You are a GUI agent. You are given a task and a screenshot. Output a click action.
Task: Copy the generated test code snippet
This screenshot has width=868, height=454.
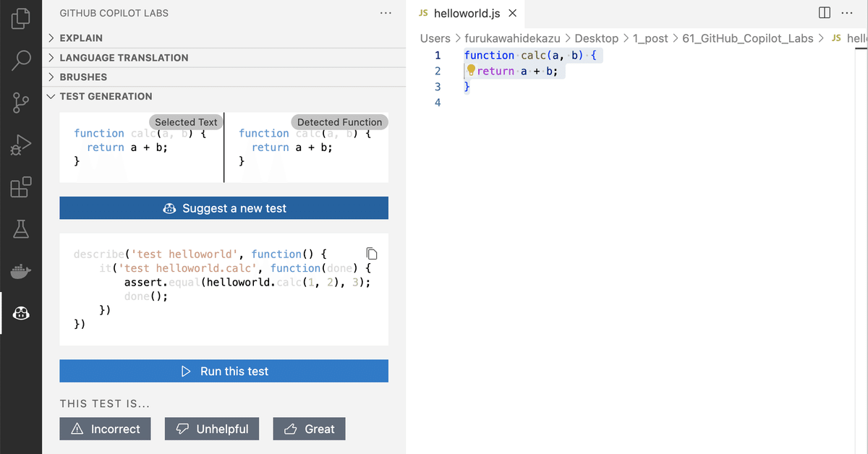click(x=372, y=254)
